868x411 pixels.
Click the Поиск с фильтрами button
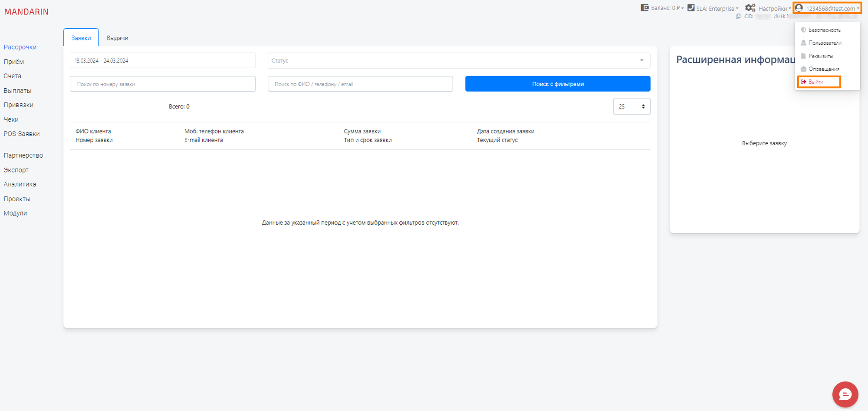pos(558,84)
